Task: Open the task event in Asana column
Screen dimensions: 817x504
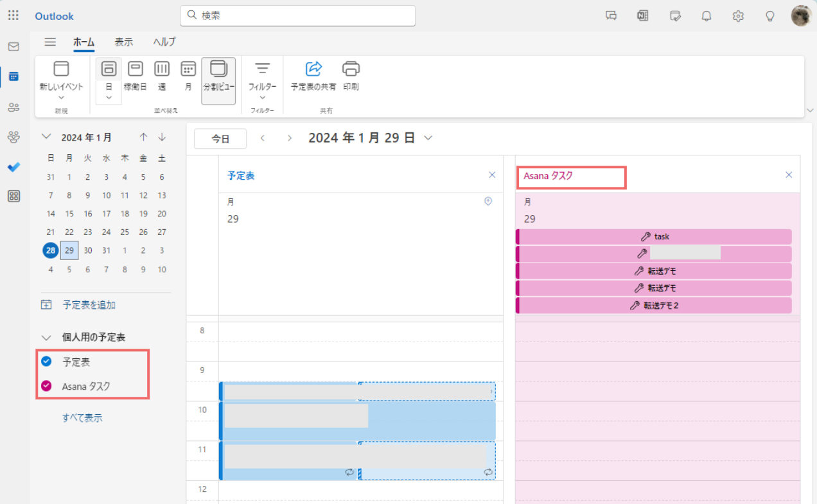Action: coord(654,237)
